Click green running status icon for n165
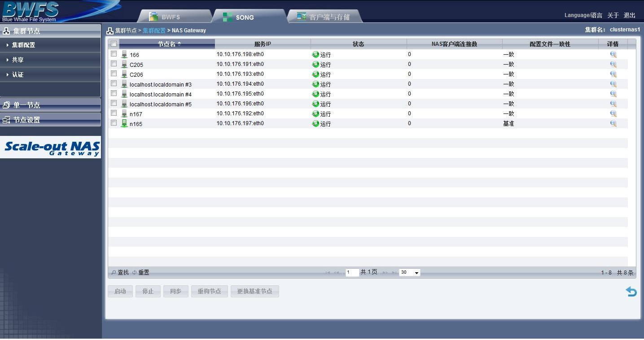 [x=315, y=123]
